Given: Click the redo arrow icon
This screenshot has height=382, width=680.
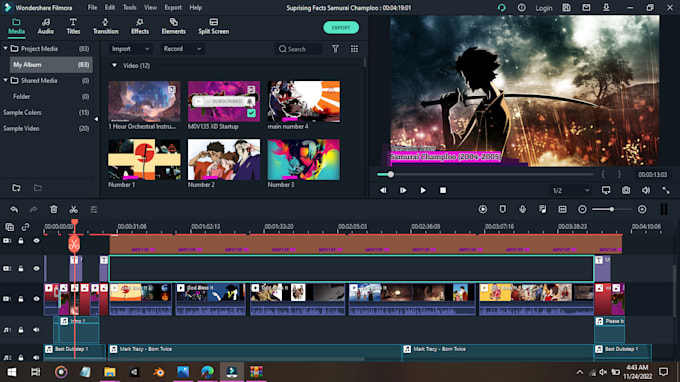Looking at the screenshot, I should tap(33, 209).
